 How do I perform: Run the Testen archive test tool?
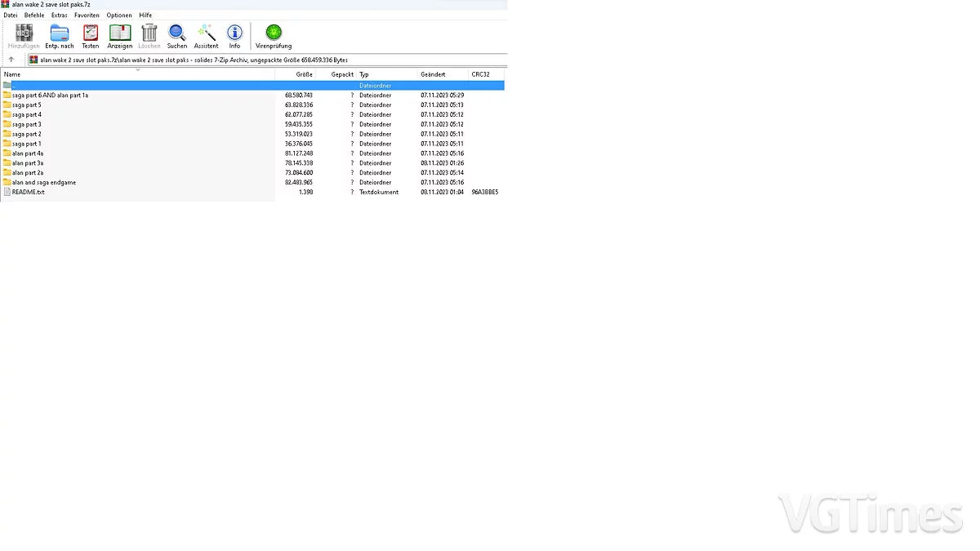(90, 33)
